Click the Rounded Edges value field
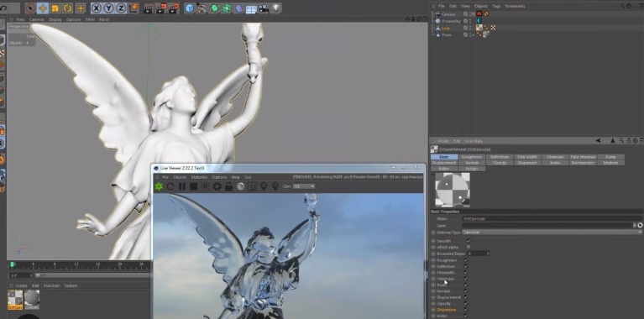The height and width of the screenshot is (319, 644). tap(478, 254)
